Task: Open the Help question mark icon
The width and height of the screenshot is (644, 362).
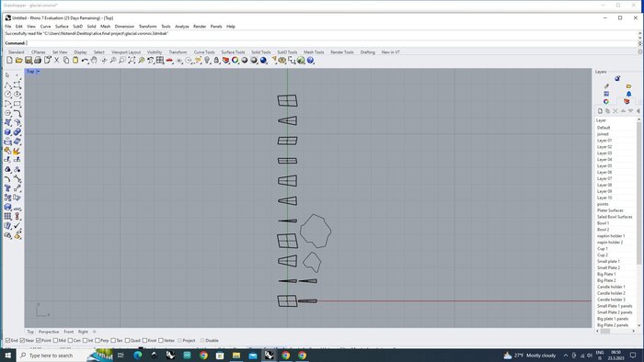Action: pos(311,61)
